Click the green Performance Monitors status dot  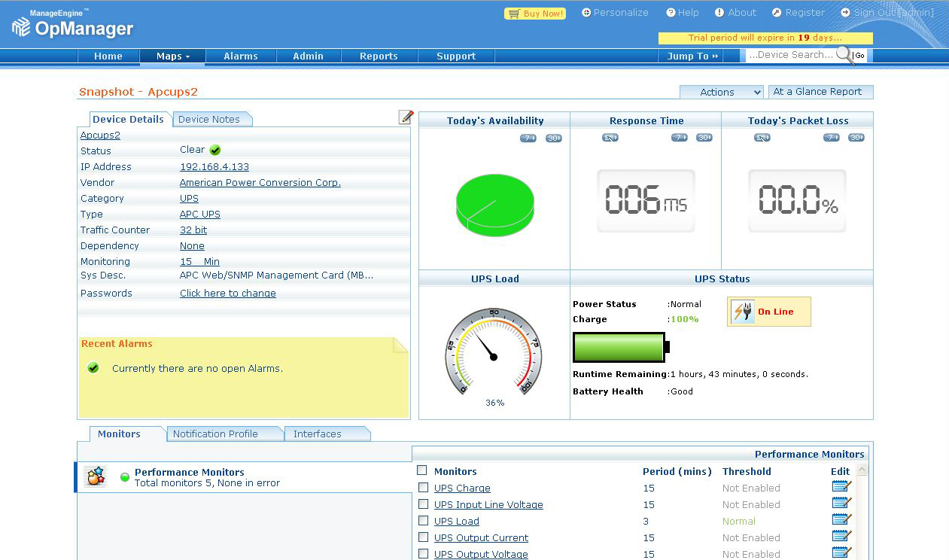[125, 477]
